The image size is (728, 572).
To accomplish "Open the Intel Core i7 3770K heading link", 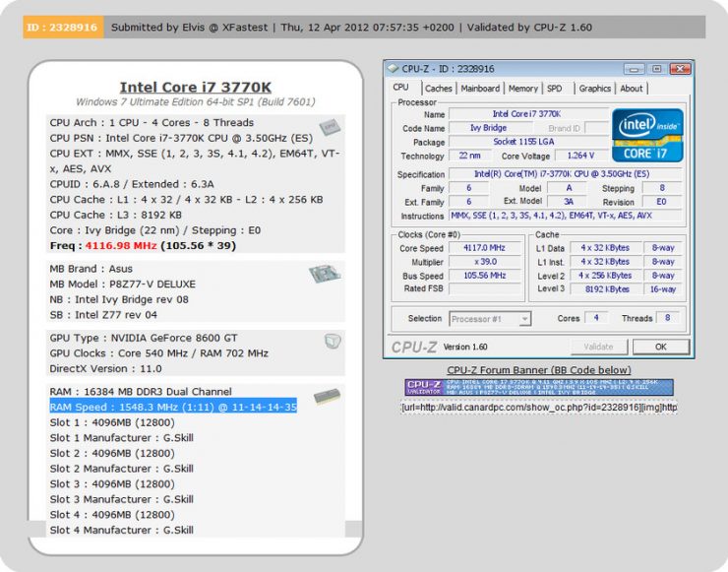I will [x=196, y=87].
